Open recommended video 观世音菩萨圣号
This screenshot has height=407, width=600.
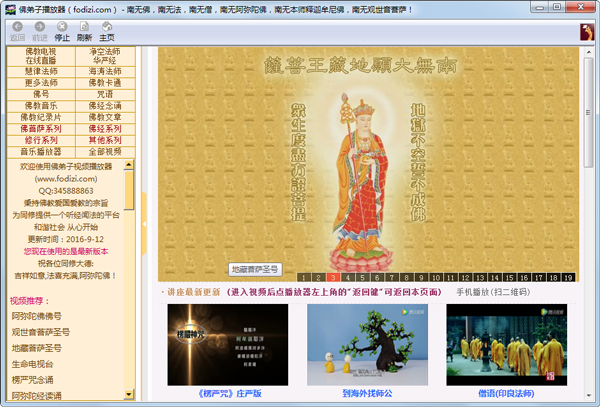[x=41, y=332]
